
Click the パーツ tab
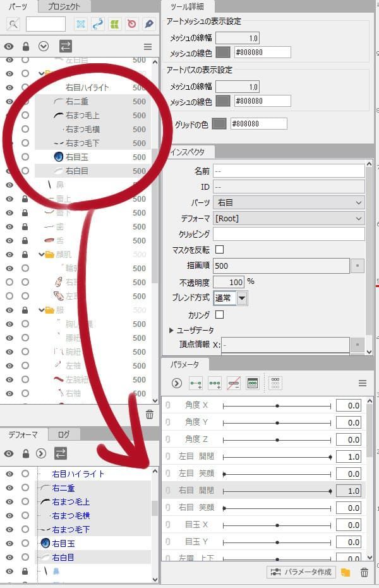[x=18, y=6]
